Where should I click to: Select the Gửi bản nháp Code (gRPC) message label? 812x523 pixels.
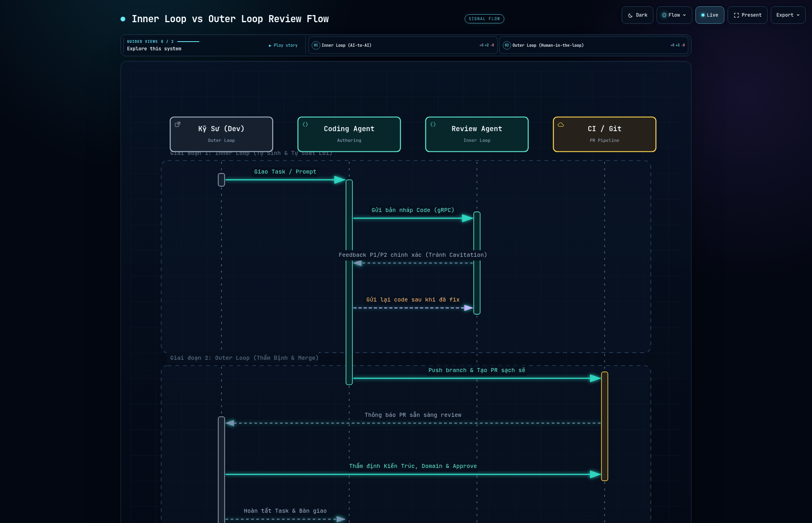pos(413,210)
